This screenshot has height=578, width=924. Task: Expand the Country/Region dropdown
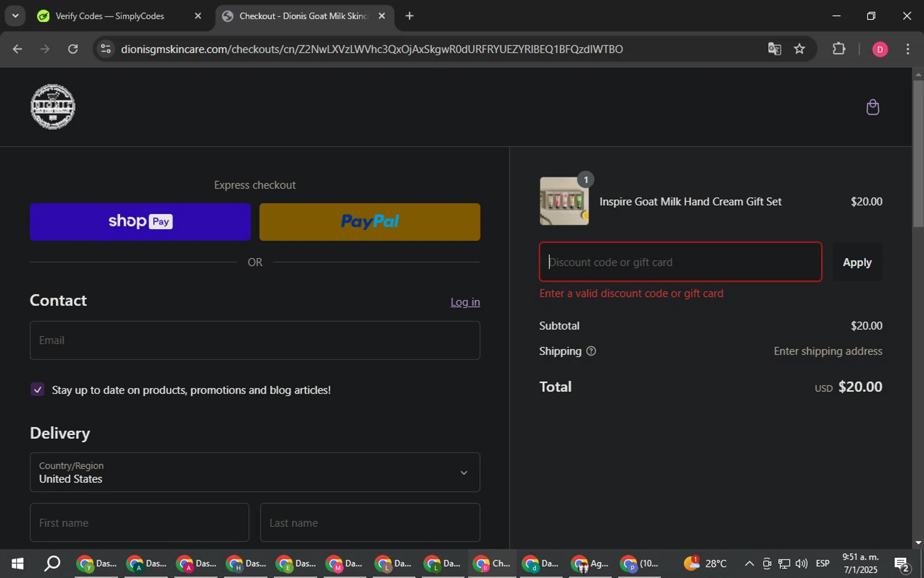click(x=255, y=473)
